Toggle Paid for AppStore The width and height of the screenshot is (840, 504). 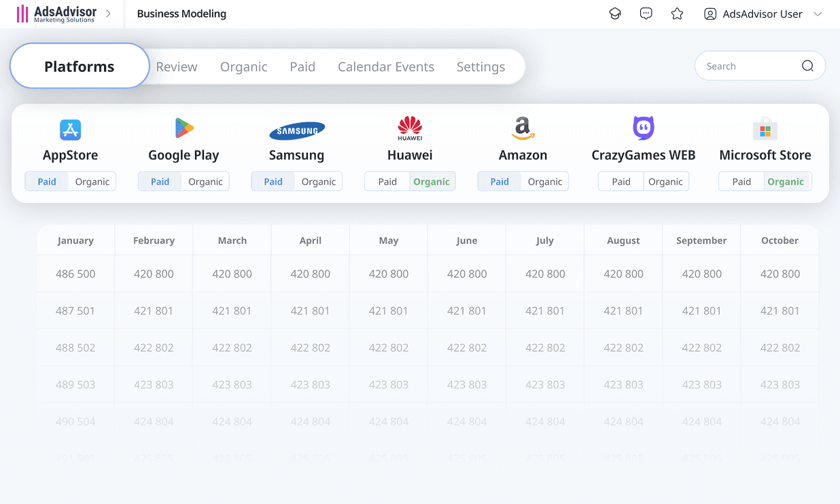tap(47, 181)
